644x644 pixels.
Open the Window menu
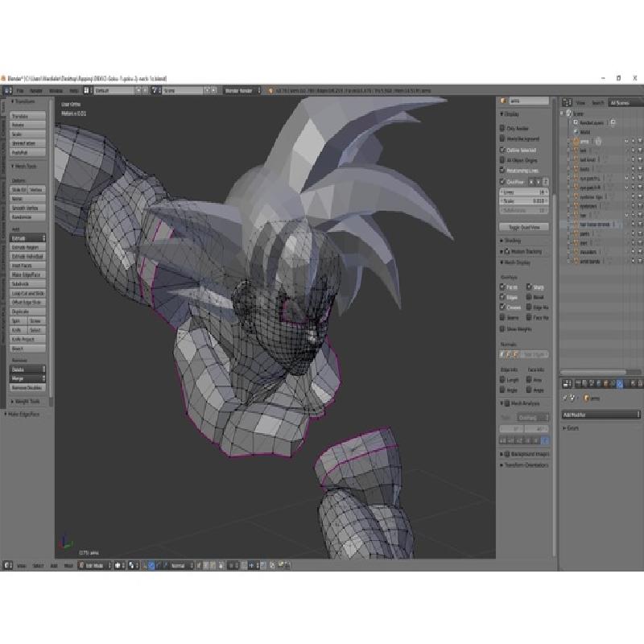pyautogui.click(x=56, y=91)
